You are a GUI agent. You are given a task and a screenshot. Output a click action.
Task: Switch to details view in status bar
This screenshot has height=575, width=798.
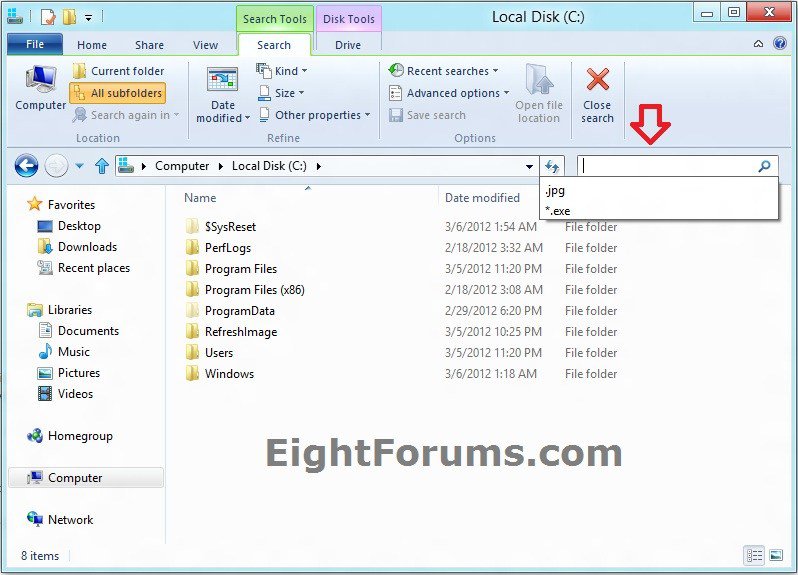click(x=755, y=555)
